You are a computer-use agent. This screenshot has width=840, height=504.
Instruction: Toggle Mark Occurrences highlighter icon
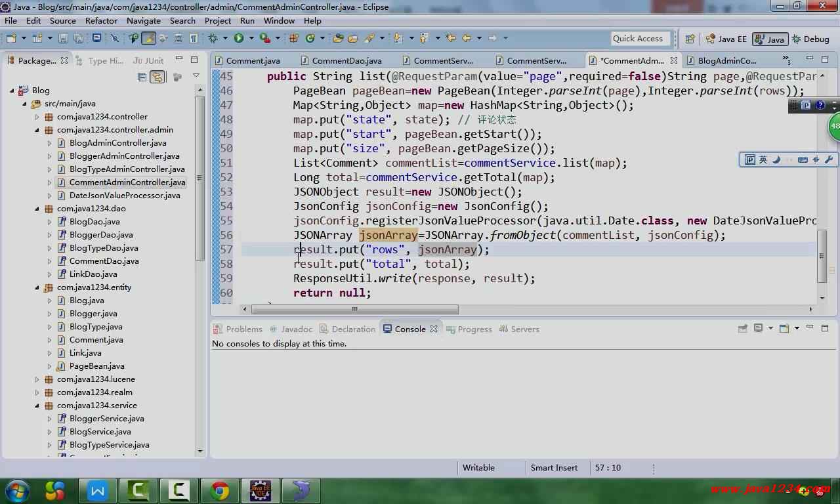click(149, 38)
